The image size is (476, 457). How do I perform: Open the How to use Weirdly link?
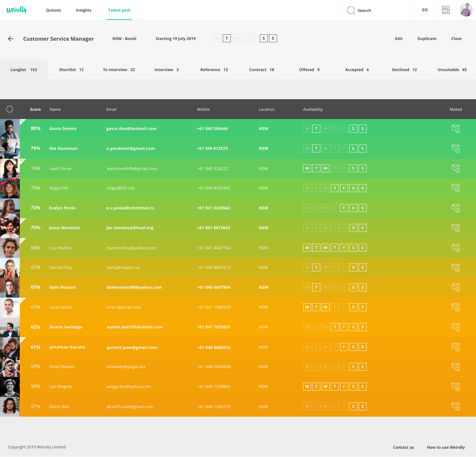(x=446, y=447)
